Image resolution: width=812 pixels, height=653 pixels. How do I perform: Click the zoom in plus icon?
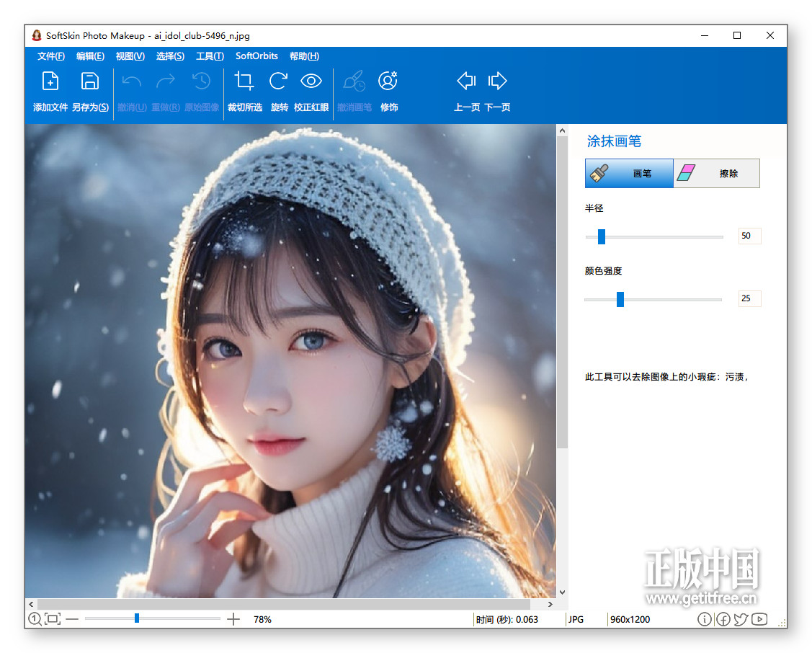(x=233, y=619)
